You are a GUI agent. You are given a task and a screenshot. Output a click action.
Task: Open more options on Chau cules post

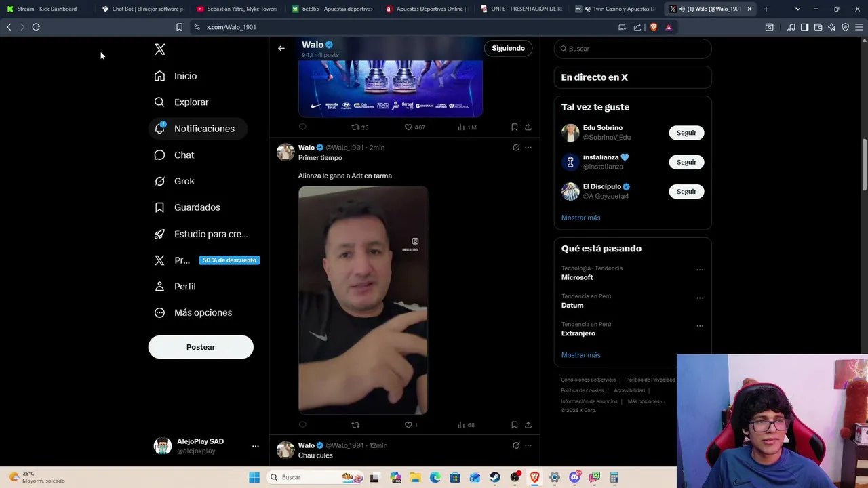(x=528, y=445)
